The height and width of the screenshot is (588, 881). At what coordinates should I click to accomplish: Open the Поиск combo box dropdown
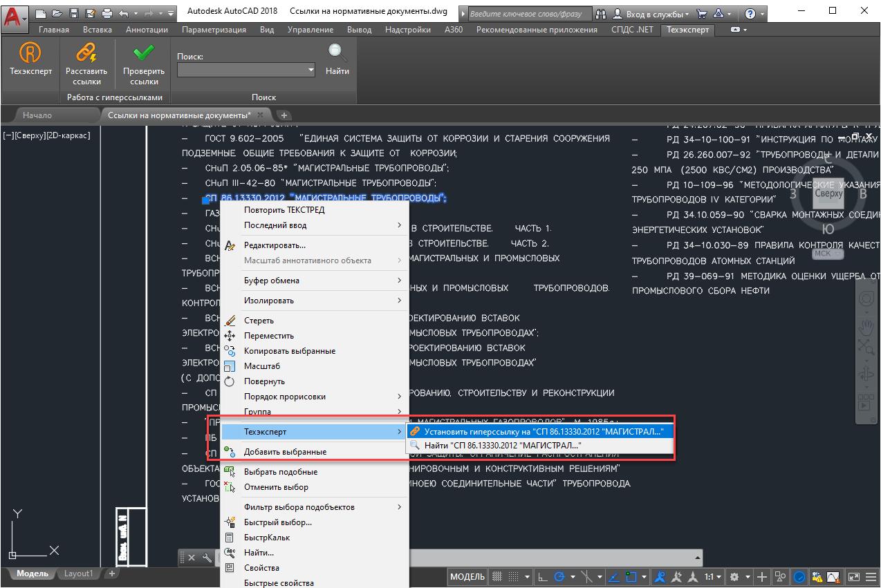click(310, 70)
